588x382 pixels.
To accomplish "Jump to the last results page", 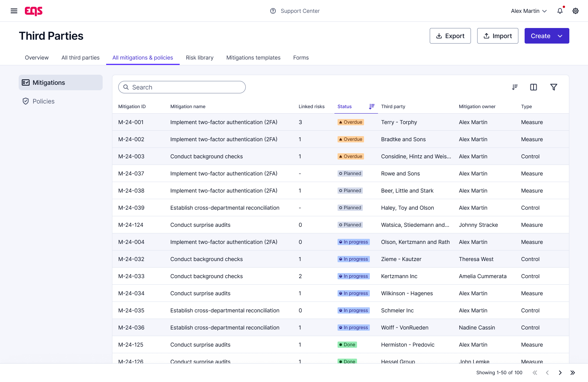I will point(572,373).
